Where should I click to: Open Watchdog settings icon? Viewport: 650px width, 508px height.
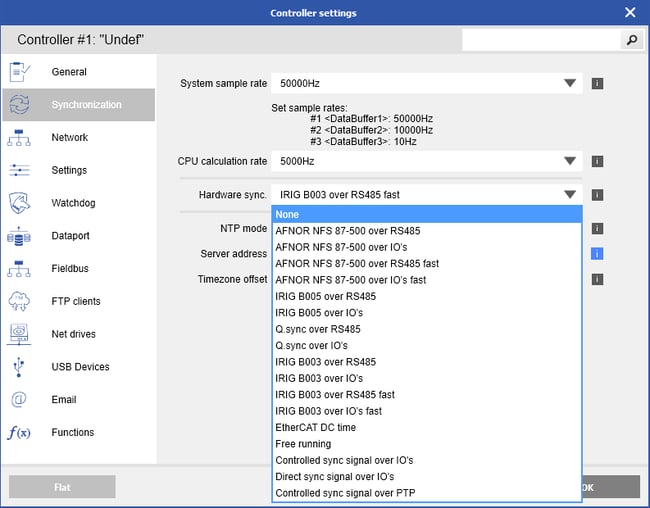pos(19,204)
